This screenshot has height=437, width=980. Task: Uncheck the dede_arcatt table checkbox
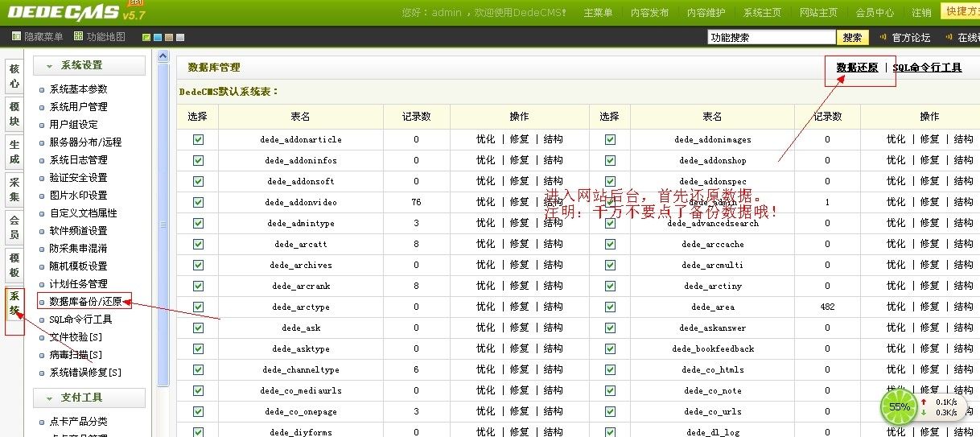(198, 244)
